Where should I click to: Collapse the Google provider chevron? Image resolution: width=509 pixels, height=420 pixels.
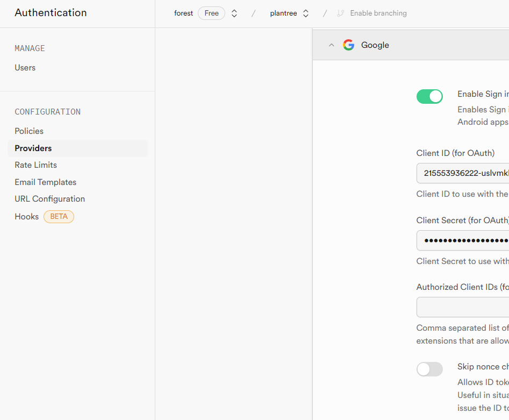[331, 45]
